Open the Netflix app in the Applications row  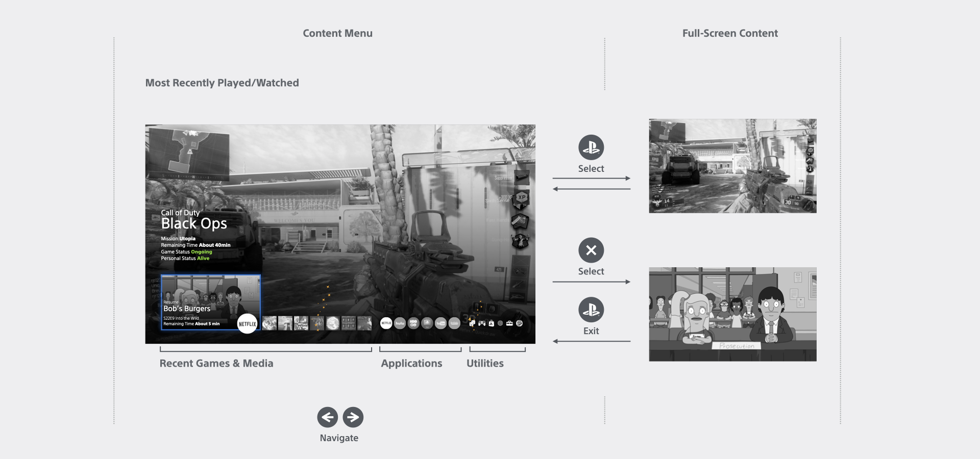tap(386, 323)
